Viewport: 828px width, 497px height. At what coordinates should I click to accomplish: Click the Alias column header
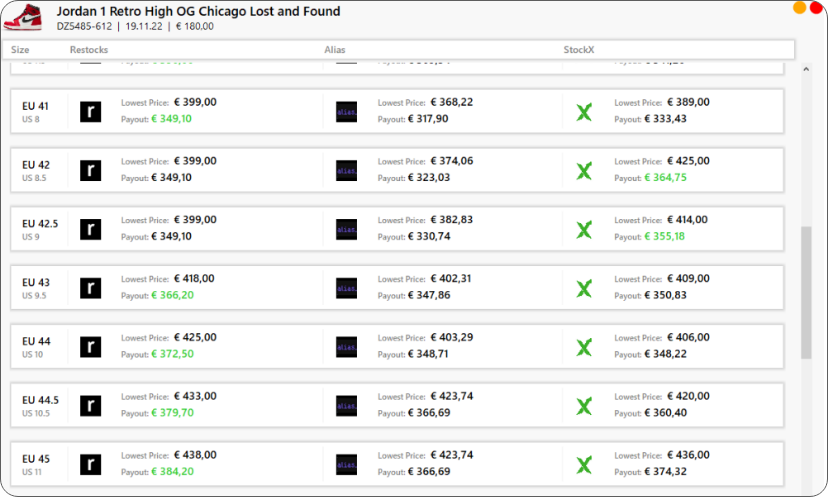pyautogui.click(x=335, y=49)
